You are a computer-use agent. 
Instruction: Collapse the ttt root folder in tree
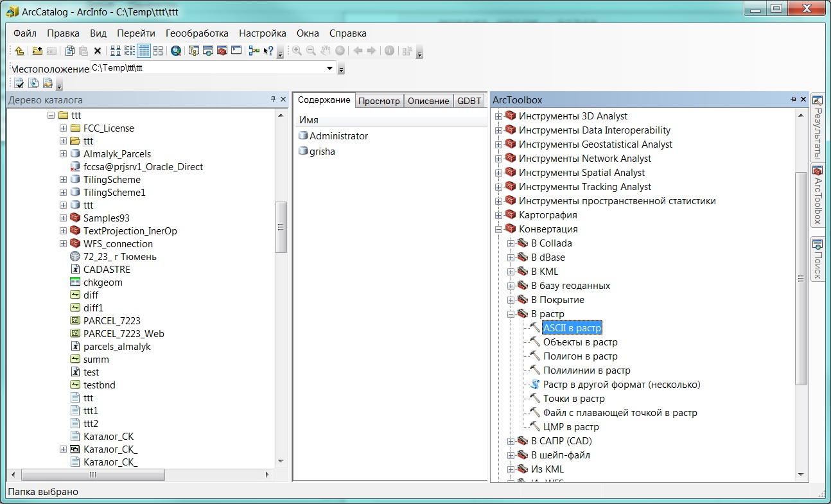point(51,116)
